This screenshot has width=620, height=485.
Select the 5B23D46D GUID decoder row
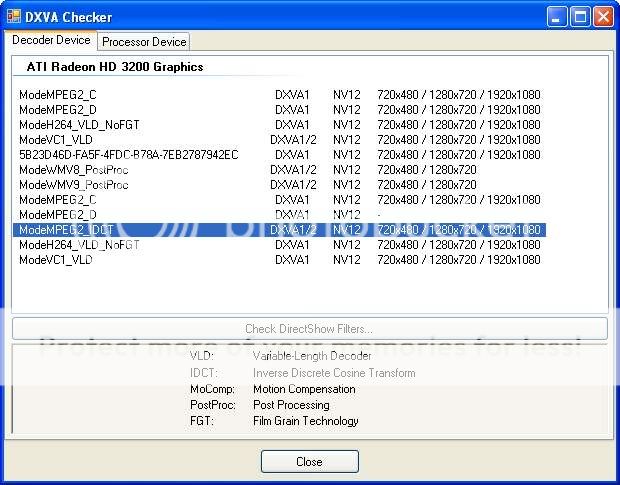click(280, 155)
